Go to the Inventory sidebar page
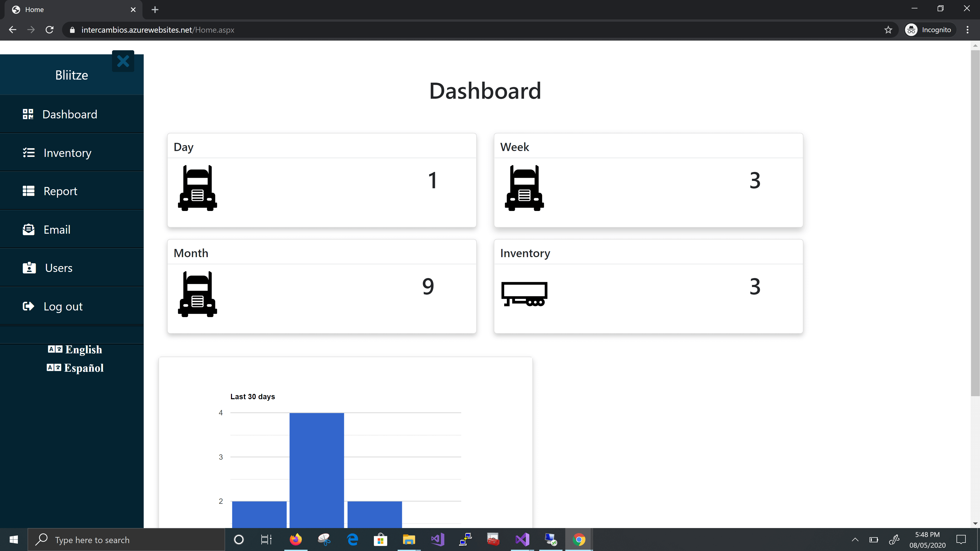The image size is (980, 551). pyautogui.click(x=67, y=153)
